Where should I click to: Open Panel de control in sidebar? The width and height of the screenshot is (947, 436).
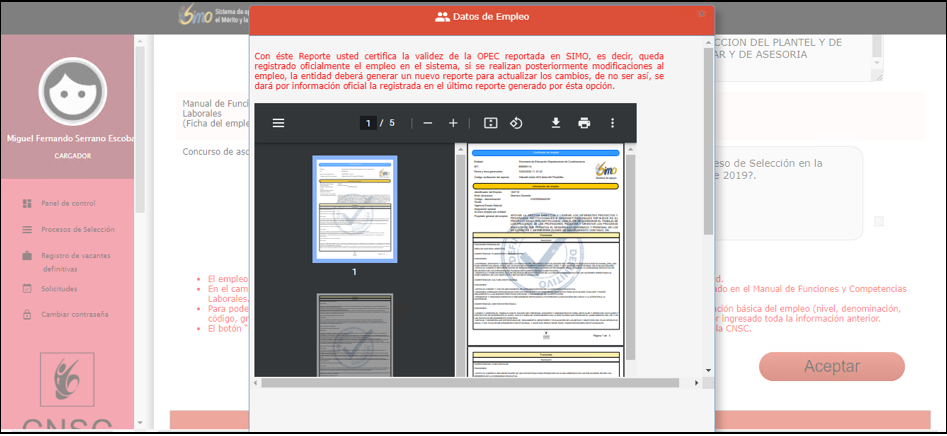[x=68, y=203]
